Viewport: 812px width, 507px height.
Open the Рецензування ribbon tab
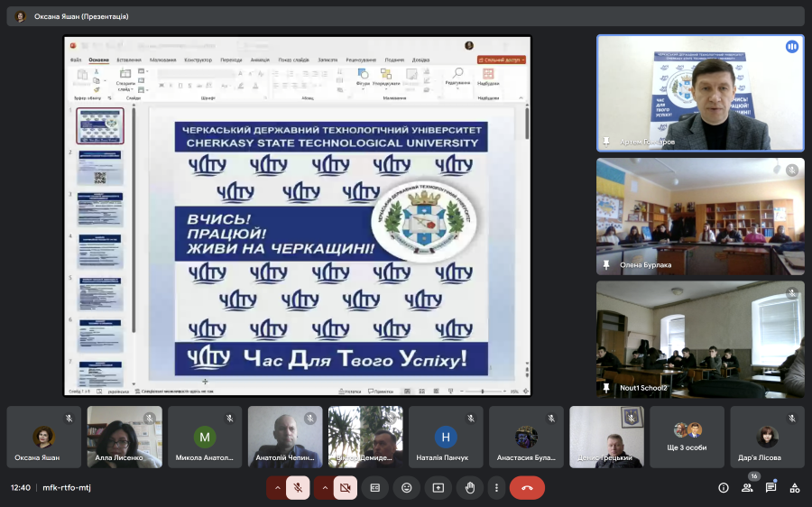[x=361, y=60]
